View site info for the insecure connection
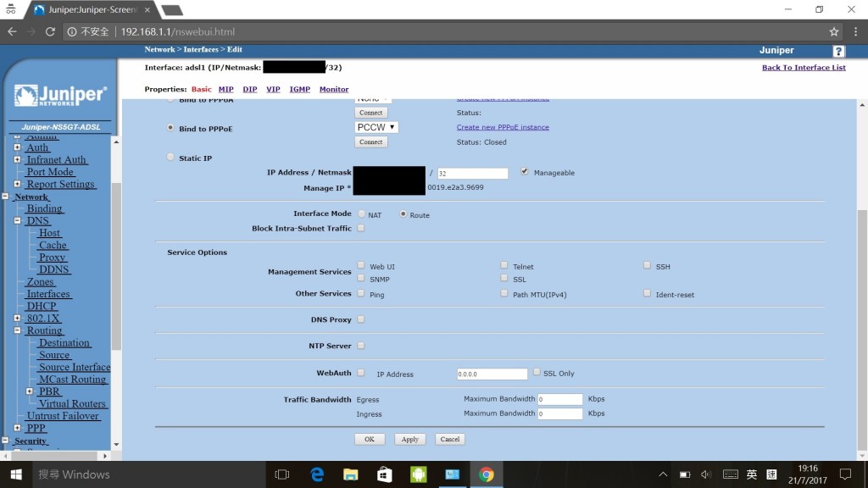 (x=72, y=31)
